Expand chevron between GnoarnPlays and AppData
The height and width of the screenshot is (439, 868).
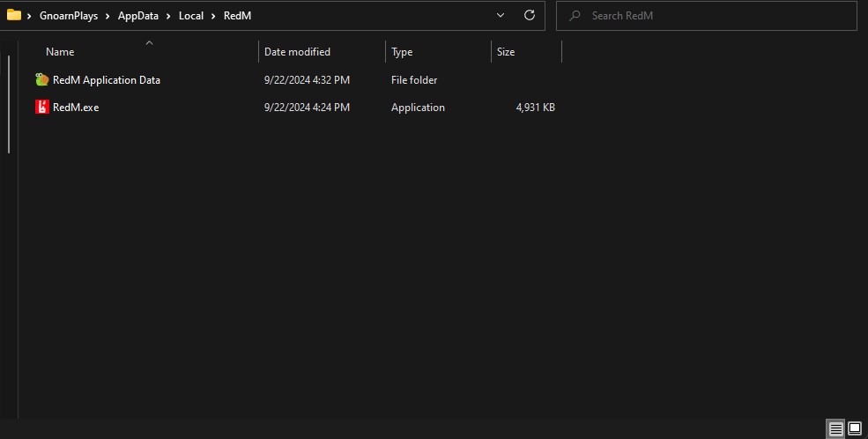[108, 16]
